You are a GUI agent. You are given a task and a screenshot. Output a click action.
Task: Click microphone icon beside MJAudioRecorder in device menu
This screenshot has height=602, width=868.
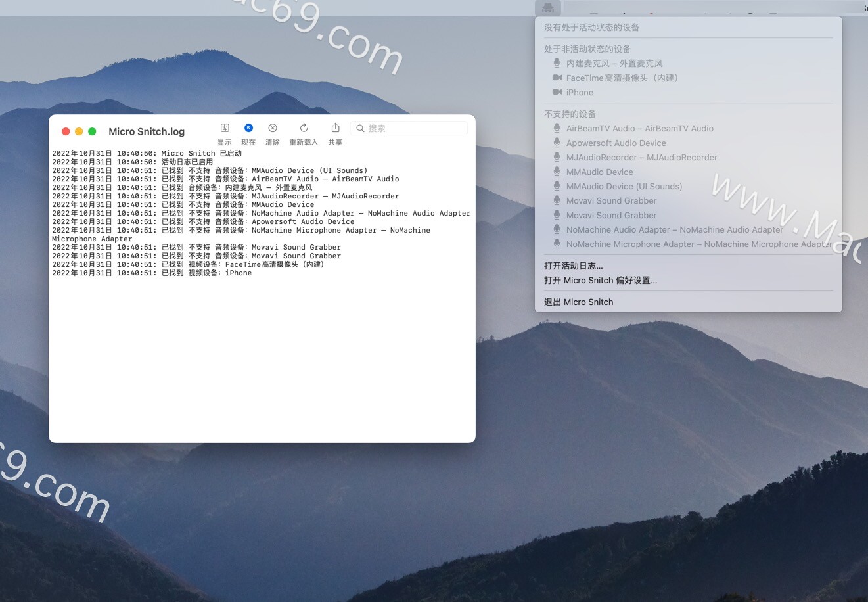[557, 157]
